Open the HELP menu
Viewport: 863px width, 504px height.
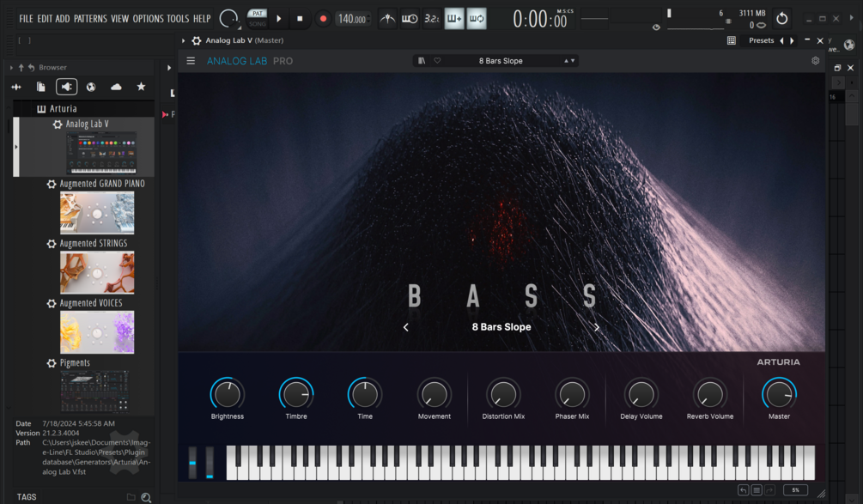(x=202, y=19)
